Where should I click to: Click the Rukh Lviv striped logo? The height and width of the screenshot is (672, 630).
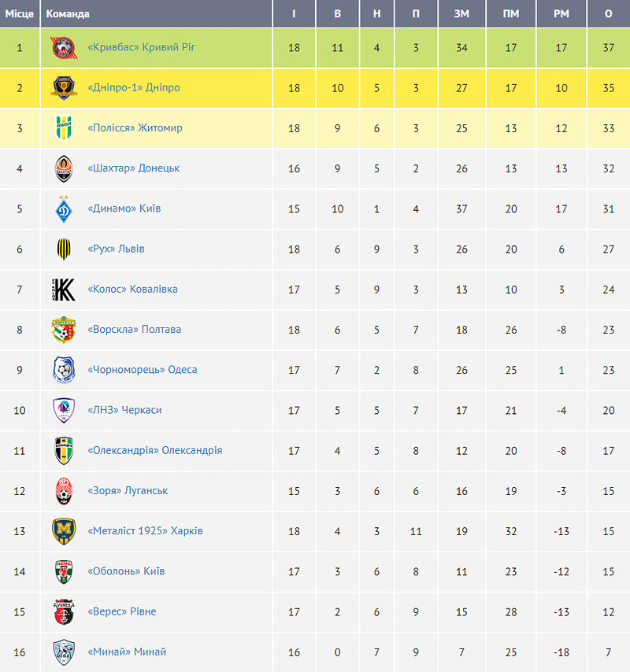(64, 249)
